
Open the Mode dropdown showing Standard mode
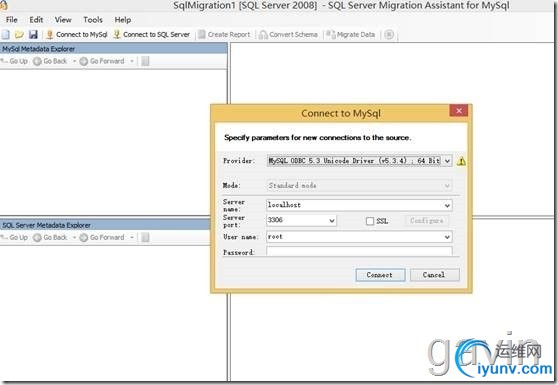pyautogui.click(x=359, y=185)
